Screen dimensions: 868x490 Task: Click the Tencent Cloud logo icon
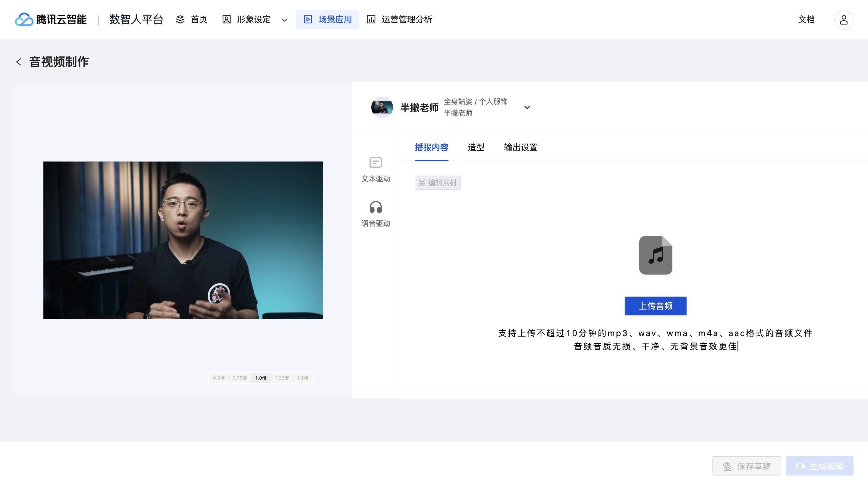pyautogui.click(x=24, y=20)
